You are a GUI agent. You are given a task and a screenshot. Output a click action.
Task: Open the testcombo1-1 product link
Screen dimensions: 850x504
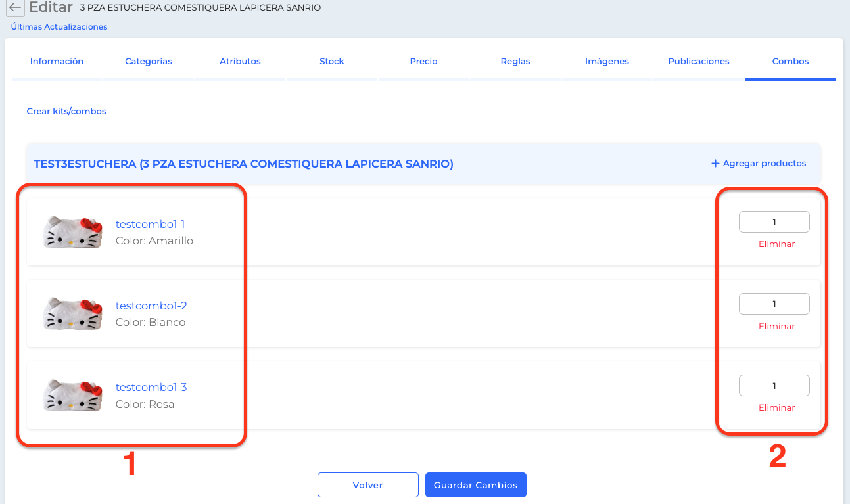click(x=151, y=224)
